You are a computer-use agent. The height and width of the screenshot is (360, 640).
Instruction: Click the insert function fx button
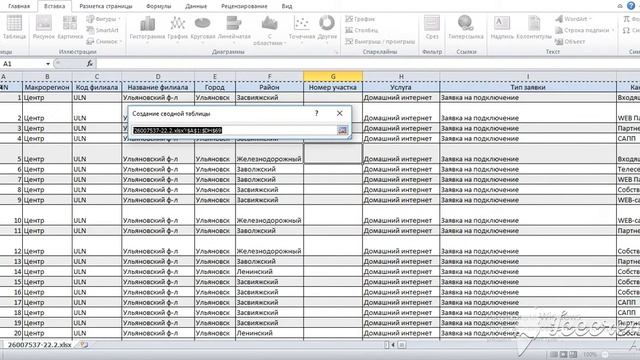[x=90, y=64]
